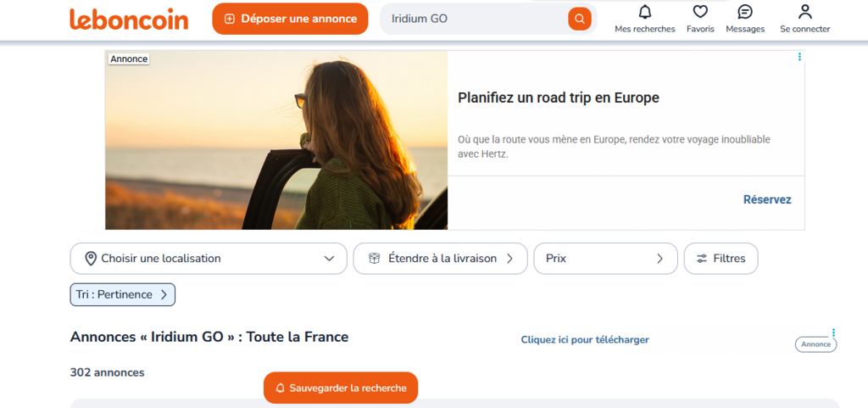Click the ad options dots on Hertz banner
The width and height of the screenshot is (868, 408).
tap(799, 57)
